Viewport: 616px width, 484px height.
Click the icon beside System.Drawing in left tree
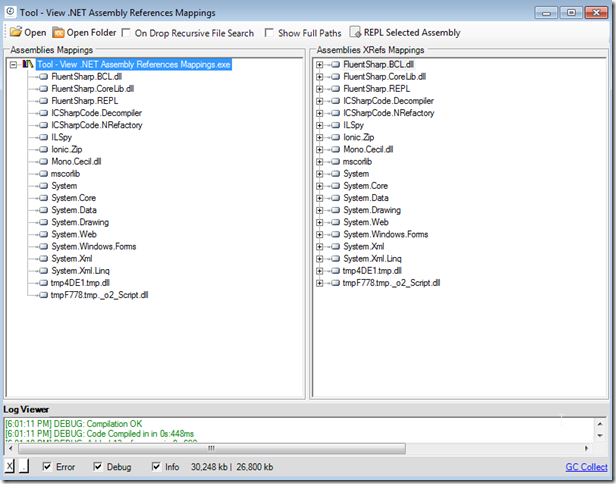click(44, 222)
